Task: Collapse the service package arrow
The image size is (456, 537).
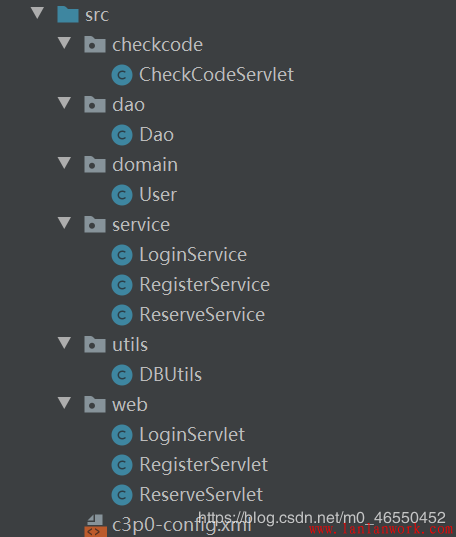Action: [x=64, y=223]
